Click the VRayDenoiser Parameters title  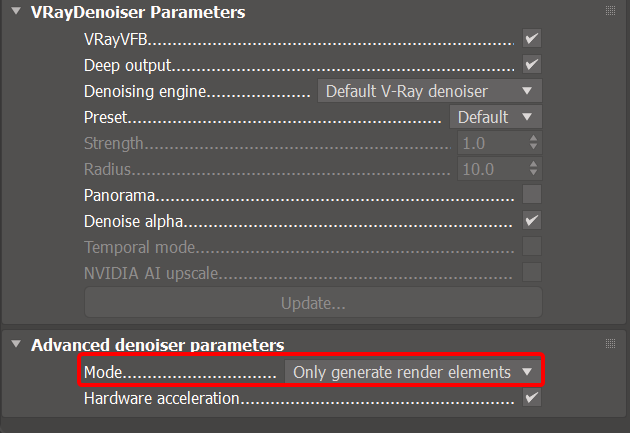138,12
